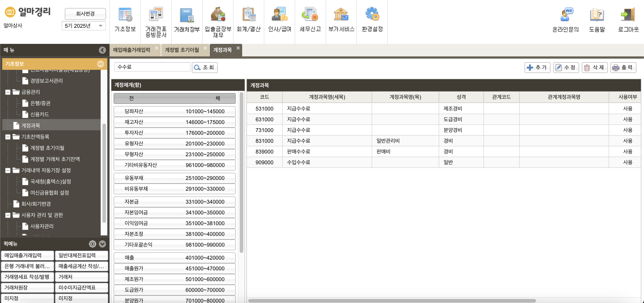The height and width of the screenshot is (303, 644).
Task: Switch to the 계정별 초기이월 tab
Action: (182, 50)
